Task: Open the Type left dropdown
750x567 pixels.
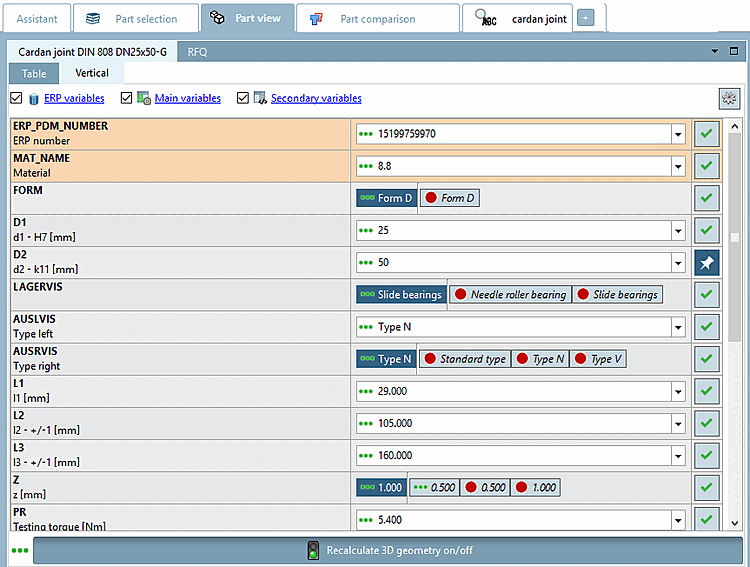Action: [x=678, y=327]
